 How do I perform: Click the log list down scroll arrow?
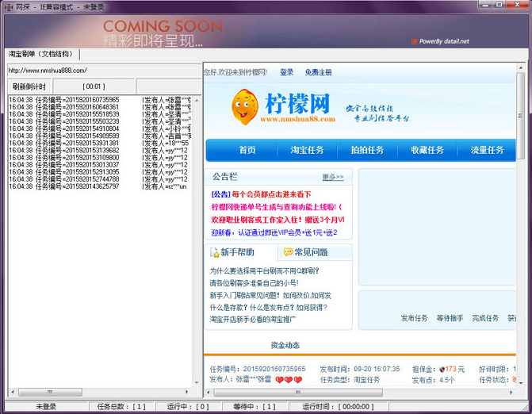click(197, 383)
